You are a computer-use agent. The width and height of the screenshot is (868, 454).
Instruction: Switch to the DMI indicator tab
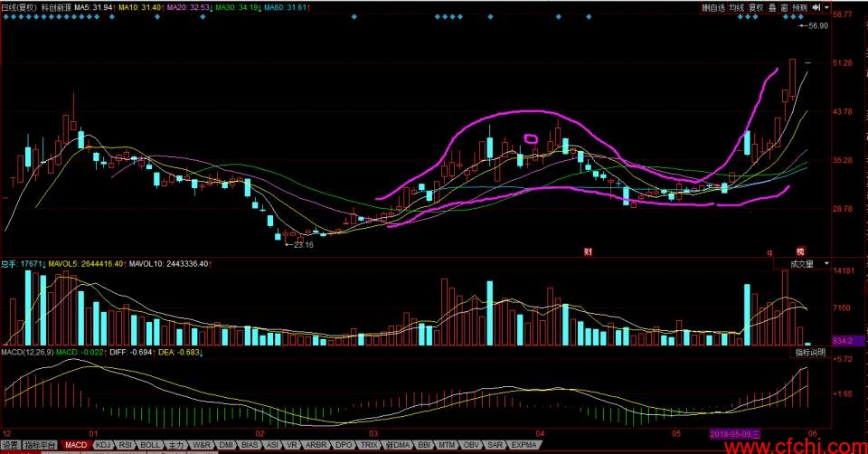point(226,445)
